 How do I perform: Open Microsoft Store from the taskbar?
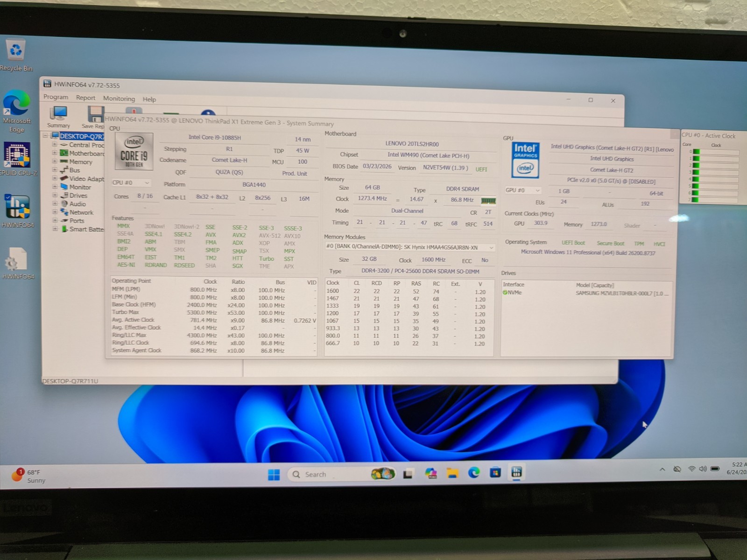[x=495, y=473]
